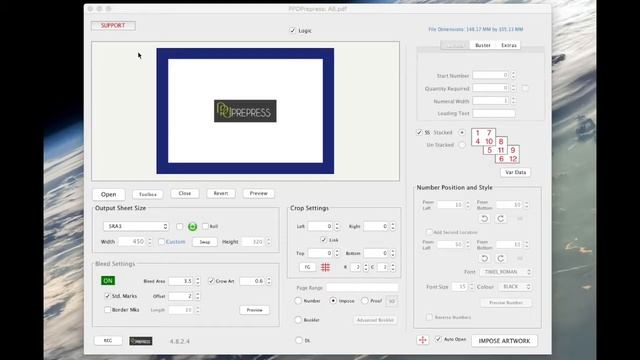Image resolution: width=640 pixels, height=360 pixels.
Task: Click the Open button
Action: pyautogui.click(x=109, y=194)
